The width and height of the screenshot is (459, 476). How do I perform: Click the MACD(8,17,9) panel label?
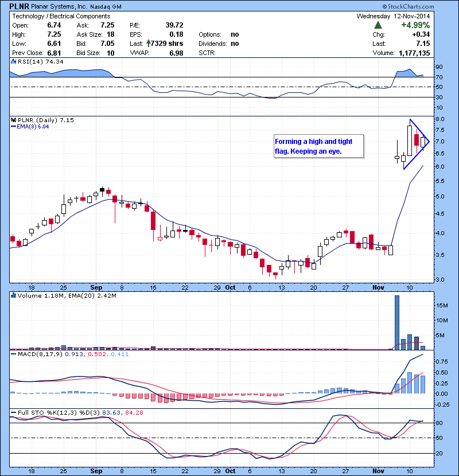pyautogui.click(x=40, y=354)
